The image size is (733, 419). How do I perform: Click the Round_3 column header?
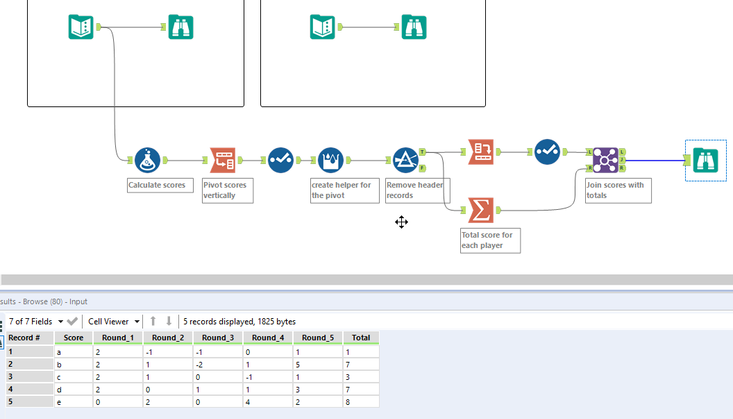click(218, 338)
